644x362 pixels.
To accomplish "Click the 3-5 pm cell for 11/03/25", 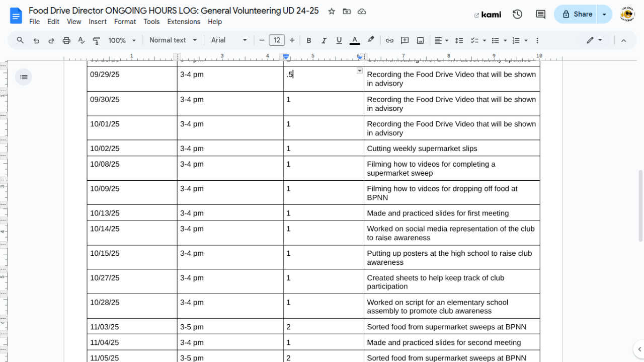I will point(230,327).
